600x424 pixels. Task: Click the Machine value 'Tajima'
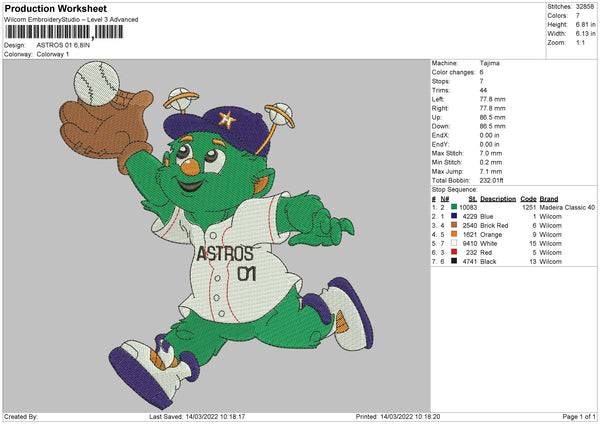coord(489,63)
